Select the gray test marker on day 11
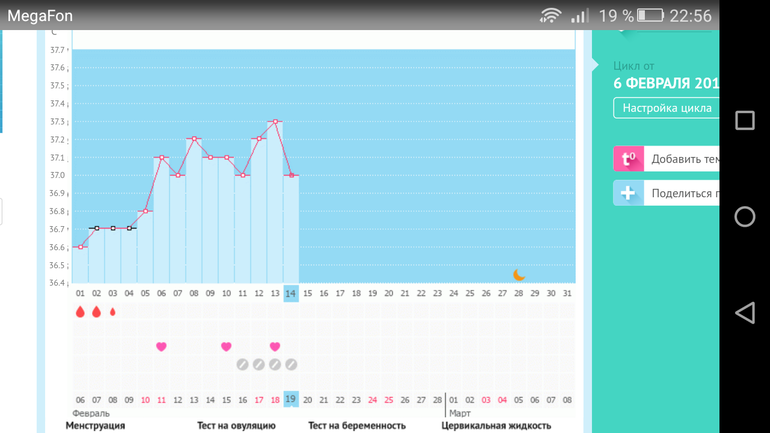Screen dimensions: 770x433 tap(242, 365)
